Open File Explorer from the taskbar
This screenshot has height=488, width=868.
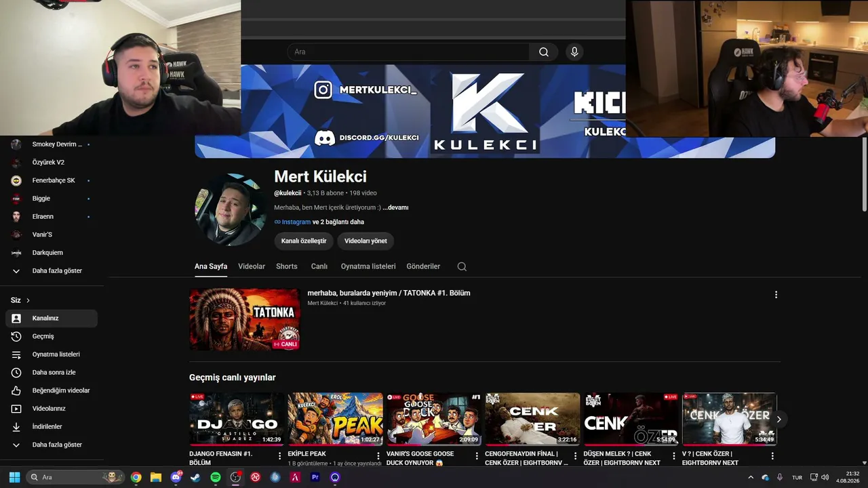point(156,477)
